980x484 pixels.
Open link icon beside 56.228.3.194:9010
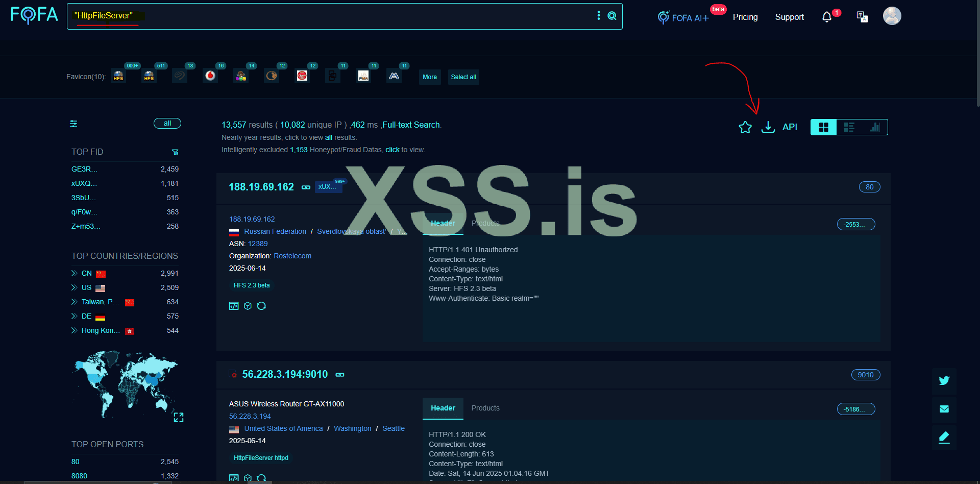[340, 375]
